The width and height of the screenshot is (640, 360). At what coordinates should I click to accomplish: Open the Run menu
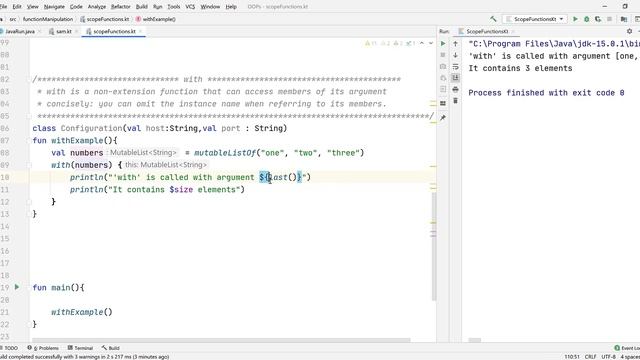(x=158, y=7)
